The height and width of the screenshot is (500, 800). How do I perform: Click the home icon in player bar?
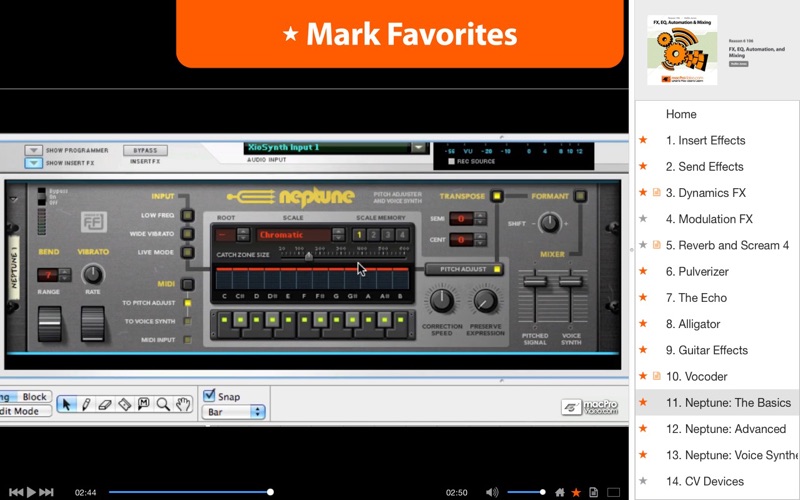(560, 492)
